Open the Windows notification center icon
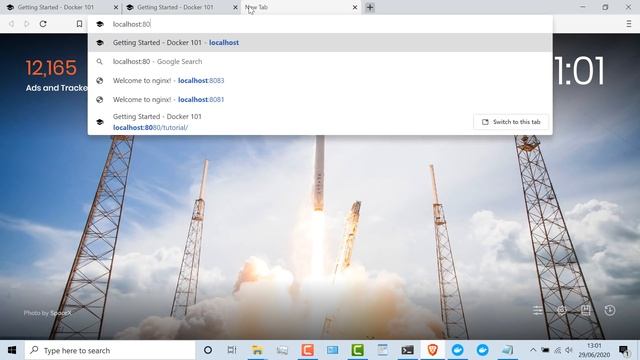Screen dimensions: 640x360 pyautogui.click(x=623, y=350)
